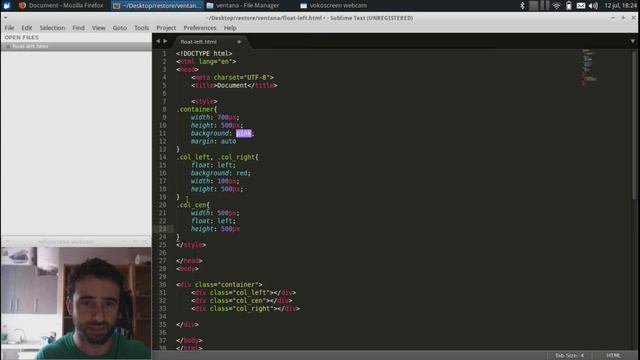The height and width of the screenshot is (360, 640).
Task: Switch to the vokoscreen webcam taskbar window
Action: point(333,5)
